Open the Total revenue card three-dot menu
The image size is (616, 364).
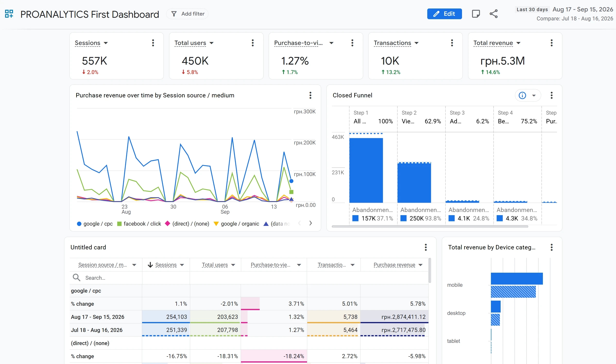tap(551, 43)
